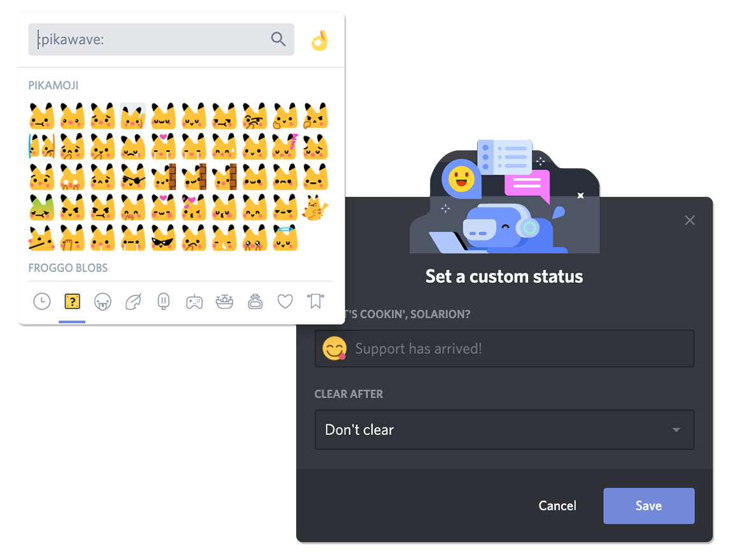Open the "Don't clear" dropdown

point(504,429)
